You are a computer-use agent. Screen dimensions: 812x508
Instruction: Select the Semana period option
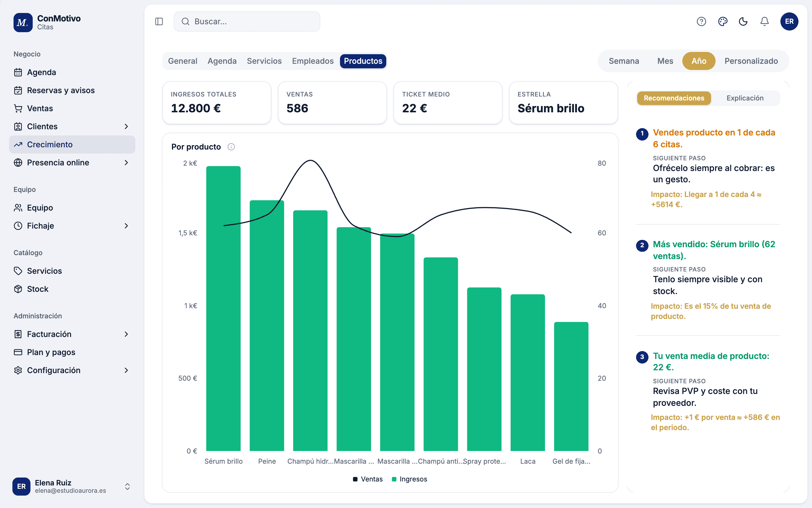[x=624, y=61]
